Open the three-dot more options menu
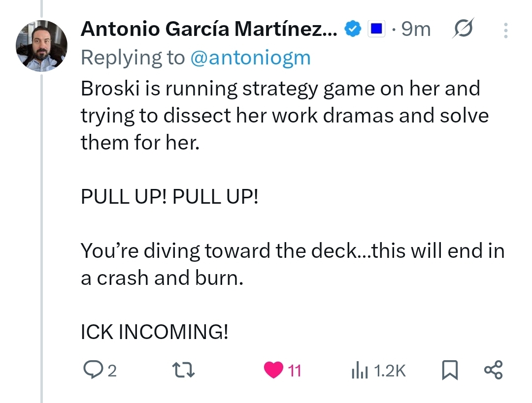The width and height of the screenshot is (532, 403). 506,31
